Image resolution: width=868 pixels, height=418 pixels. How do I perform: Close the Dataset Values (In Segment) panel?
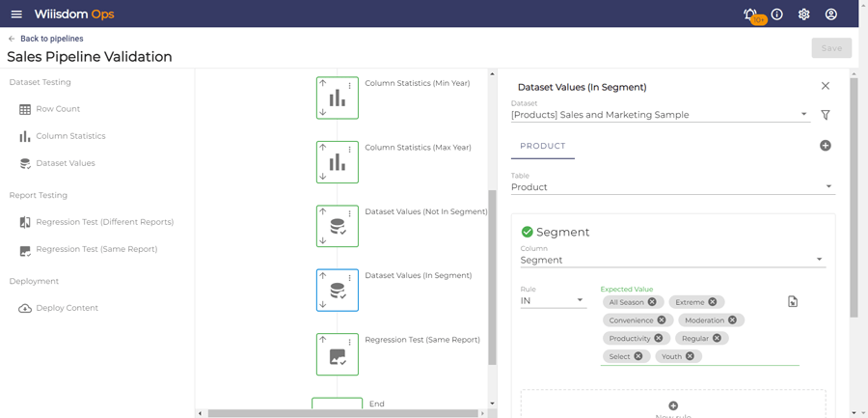(826, 86)
